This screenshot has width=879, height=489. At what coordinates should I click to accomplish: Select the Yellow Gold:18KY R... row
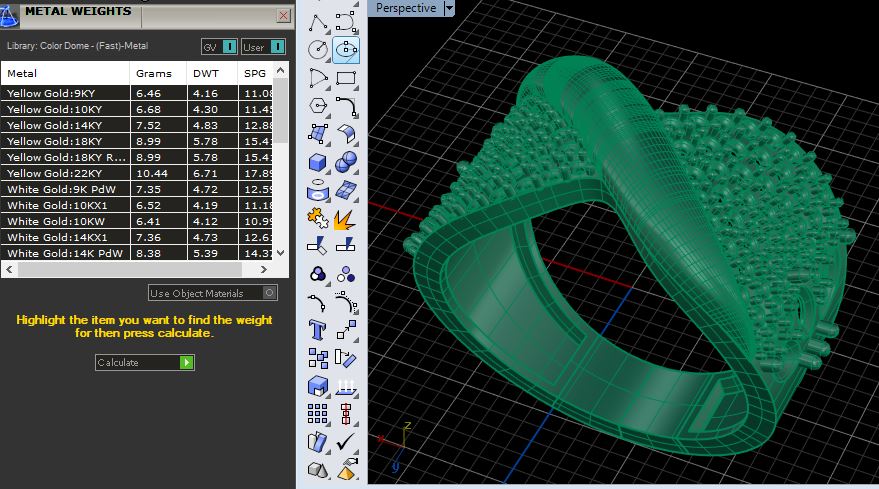click(137, 157)
